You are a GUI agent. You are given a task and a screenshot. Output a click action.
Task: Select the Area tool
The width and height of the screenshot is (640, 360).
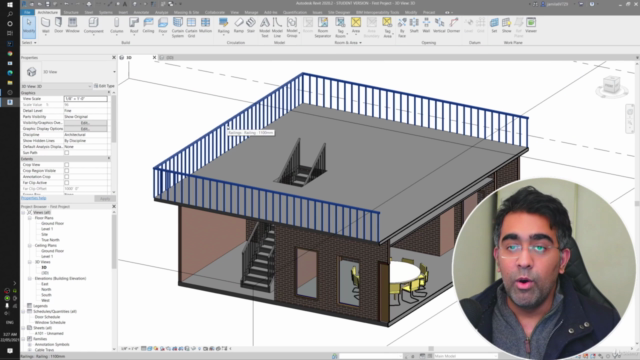click(x=356, y=26)
